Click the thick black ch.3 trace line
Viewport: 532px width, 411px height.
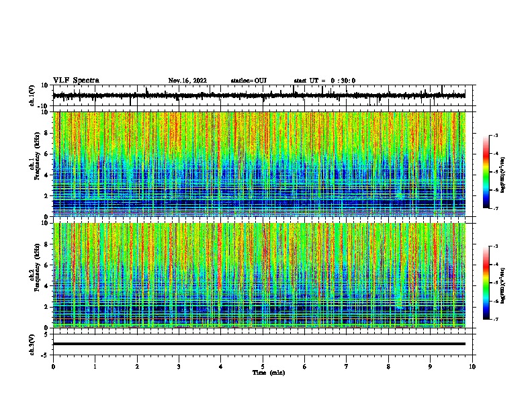click(259, 344)
